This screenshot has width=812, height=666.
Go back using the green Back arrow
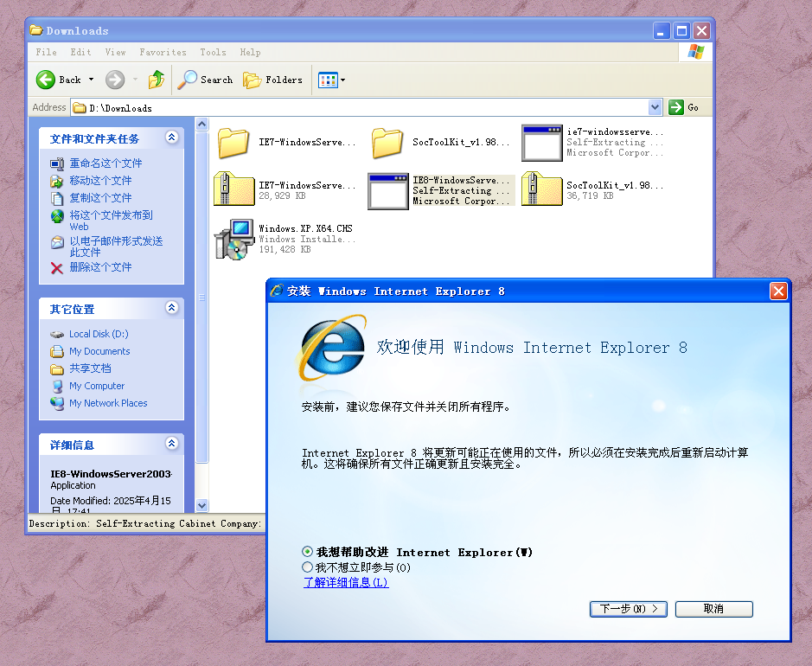click(46, 80)
